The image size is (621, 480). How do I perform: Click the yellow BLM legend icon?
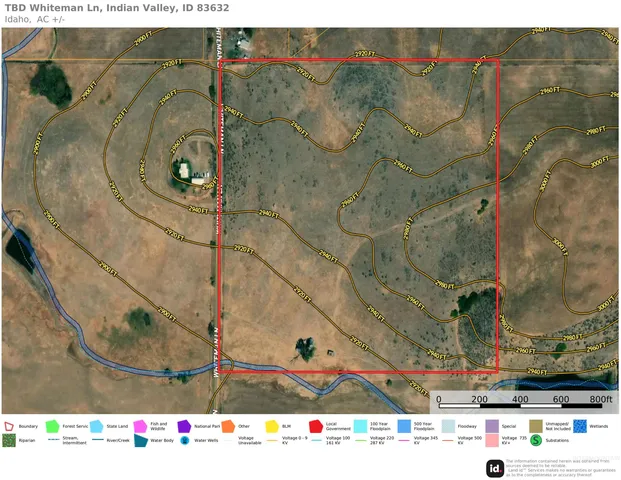click(272, 426)
